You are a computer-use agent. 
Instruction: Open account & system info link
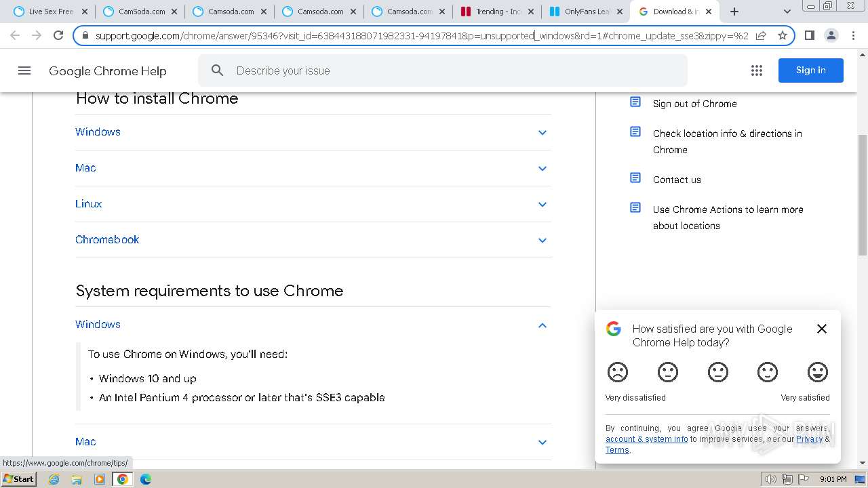[646, 439]
